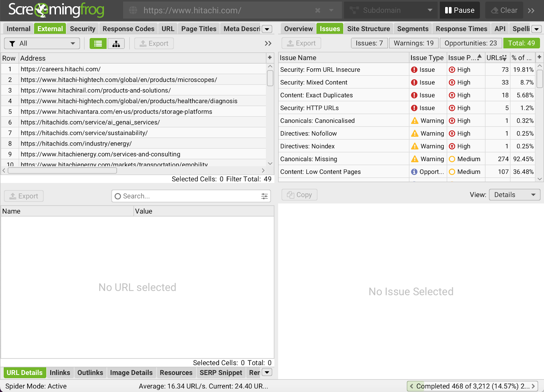Click the crawl progress bar
This screenshot has height=392, width=544.
[x=473, y=386]
